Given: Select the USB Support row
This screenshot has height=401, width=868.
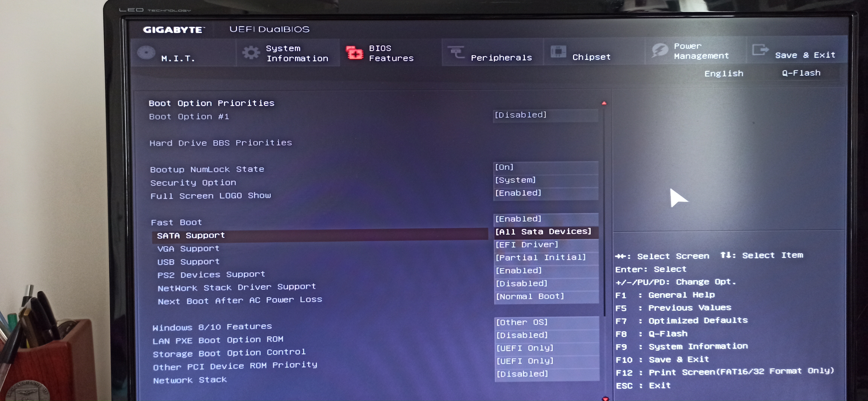Looking at the screenshot, I should tap(188, 262).
